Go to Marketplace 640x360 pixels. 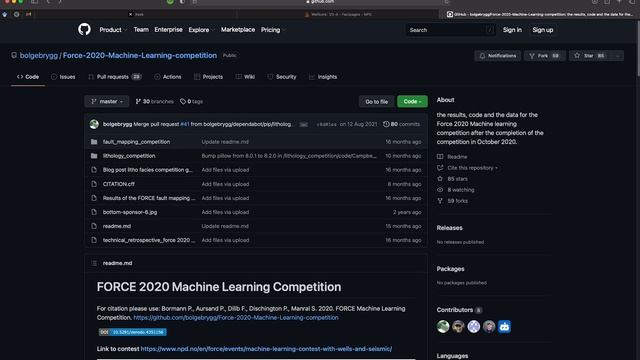[238, 30]
